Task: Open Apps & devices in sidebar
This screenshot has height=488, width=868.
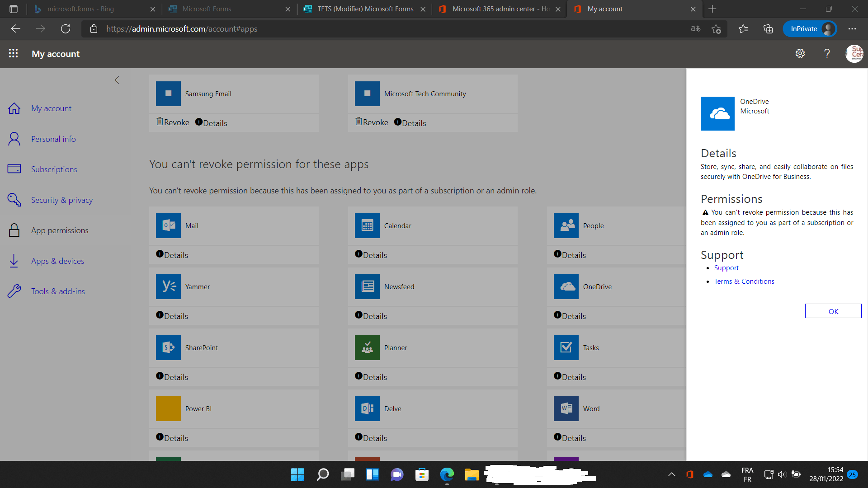Action: pos(57,261)
